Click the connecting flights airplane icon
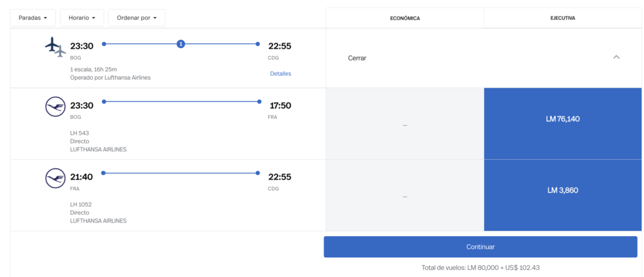644x277 pixels. pos(55,47)
